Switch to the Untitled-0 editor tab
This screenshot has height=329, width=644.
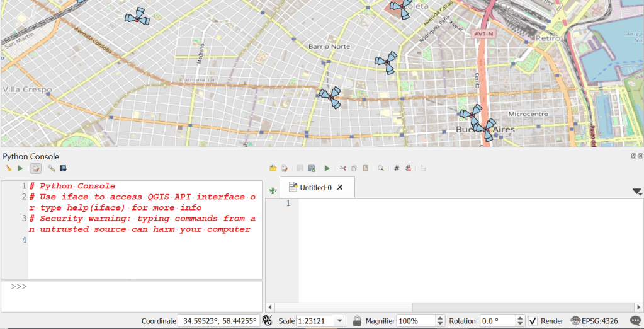(315, 188)
